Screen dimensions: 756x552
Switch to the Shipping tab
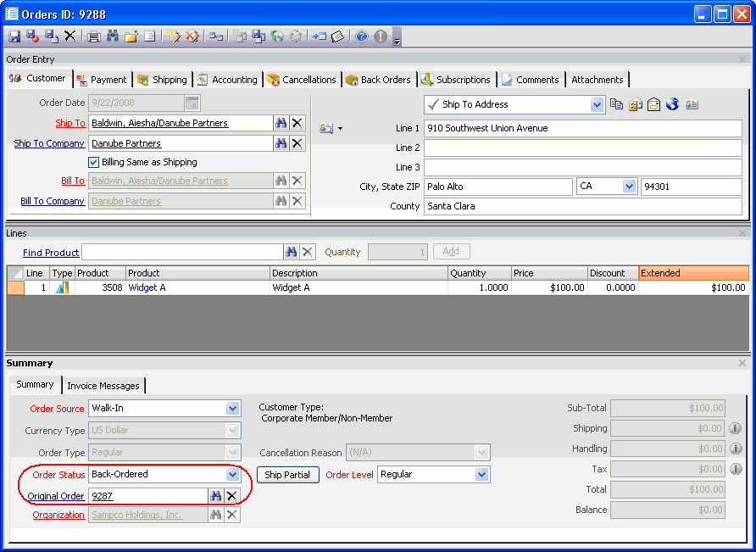(x=163, y=80)
